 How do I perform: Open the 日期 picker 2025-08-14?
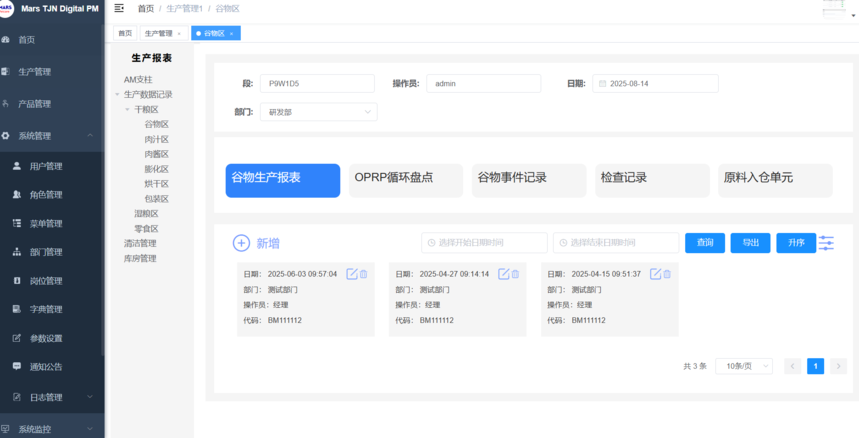(655, 83)
